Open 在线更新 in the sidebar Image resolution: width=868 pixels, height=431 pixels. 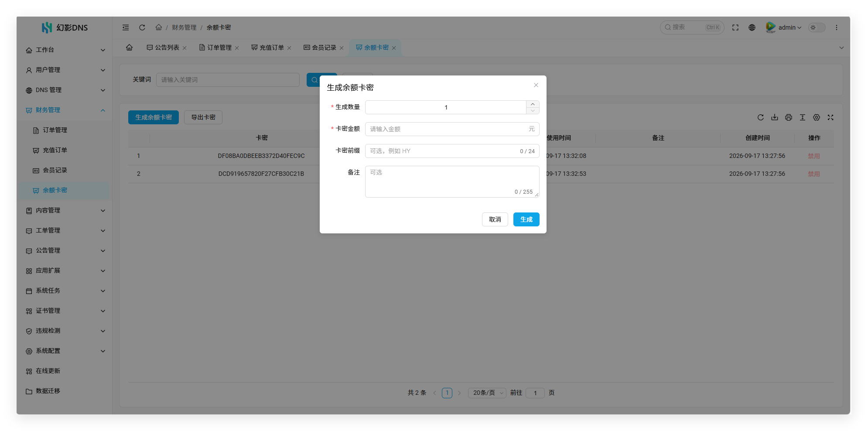[x=65, y=371]
